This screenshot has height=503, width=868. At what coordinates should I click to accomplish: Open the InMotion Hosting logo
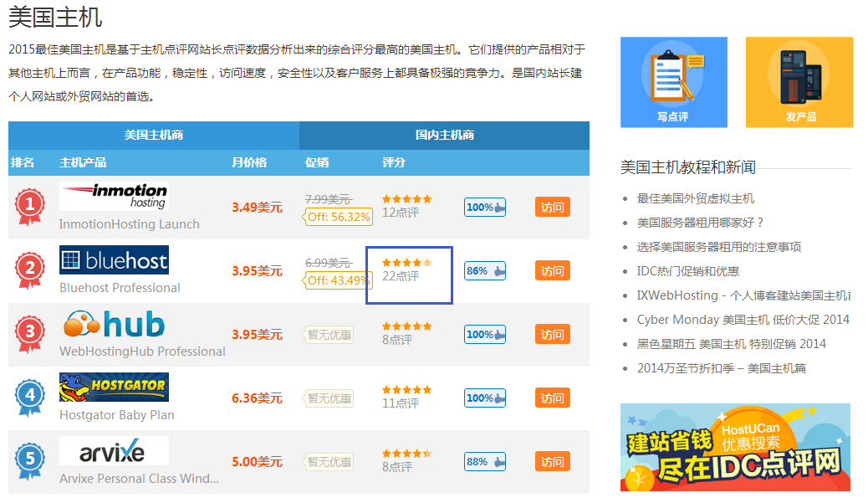pos(114,196)
